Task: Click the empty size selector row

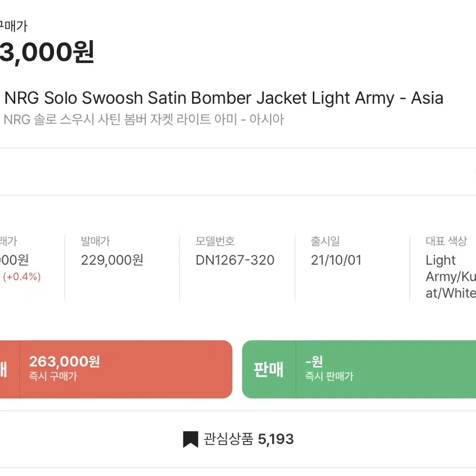Action: coord(238,172)
